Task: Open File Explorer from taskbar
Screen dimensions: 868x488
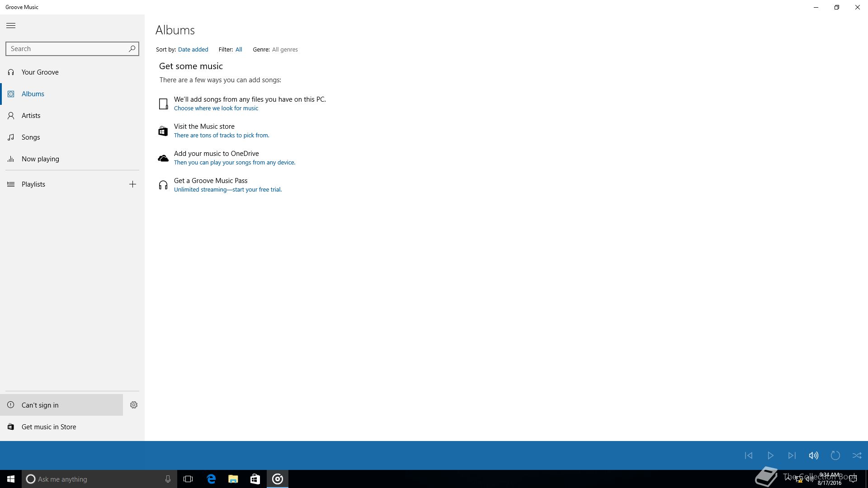Action: click(233, 479)
